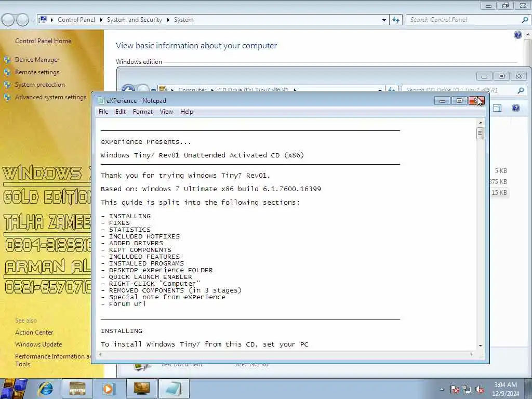Open Windows Media Player from taskbar
532x399 pixels.
coord(108,389)
